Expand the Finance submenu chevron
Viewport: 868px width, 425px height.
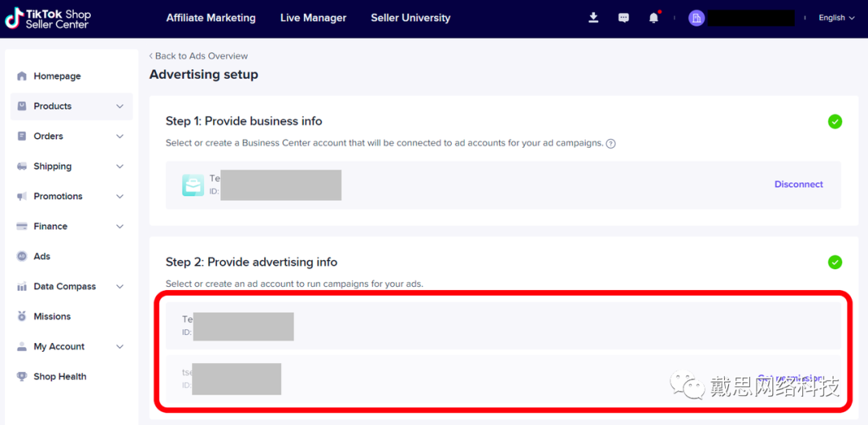click(x=120, y=227)
